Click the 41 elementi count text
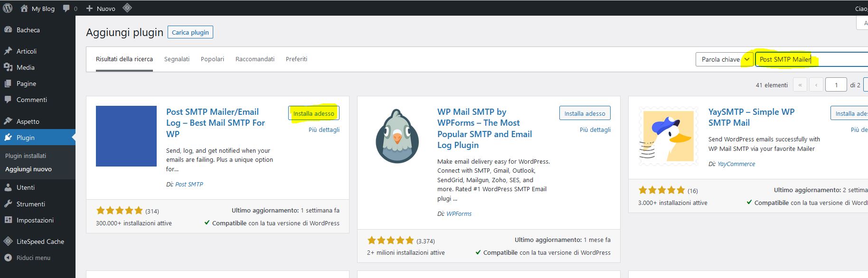Screen dimensions: 868x278 (x=772, y=85)
